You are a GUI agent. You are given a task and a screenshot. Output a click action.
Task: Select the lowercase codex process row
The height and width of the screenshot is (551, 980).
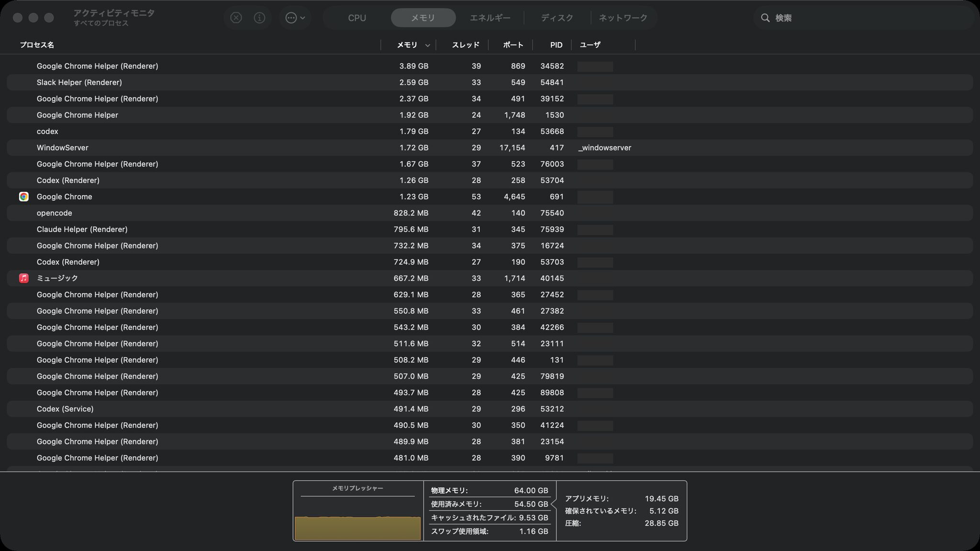click(490, 131)
